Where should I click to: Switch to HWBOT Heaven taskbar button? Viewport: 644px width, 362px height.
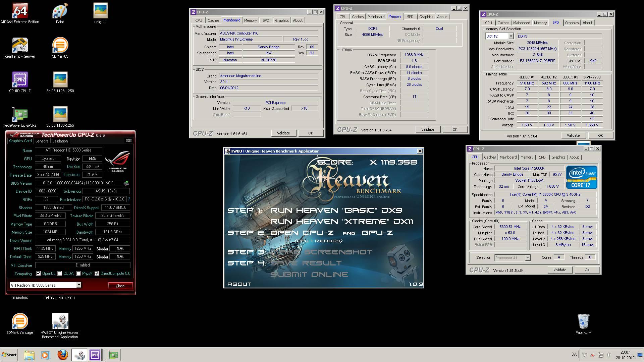[x=79, y=355]
